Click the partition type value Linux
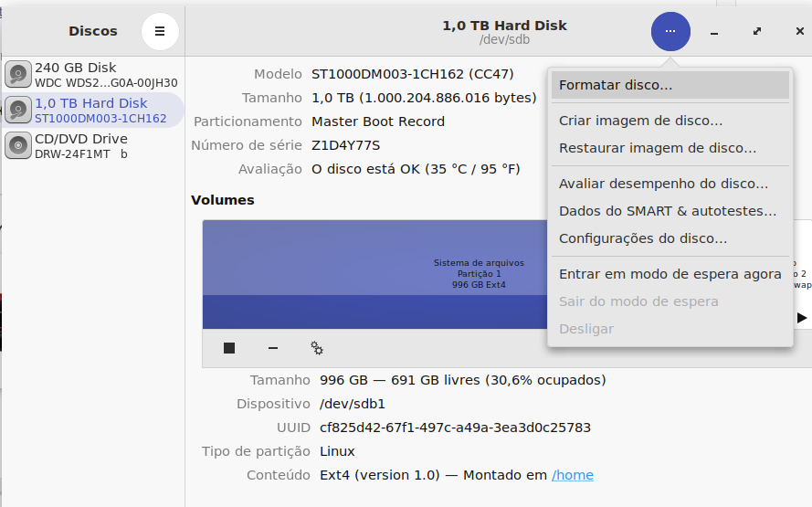The height and width of the screenshot is (507, 812). point(337,451)
